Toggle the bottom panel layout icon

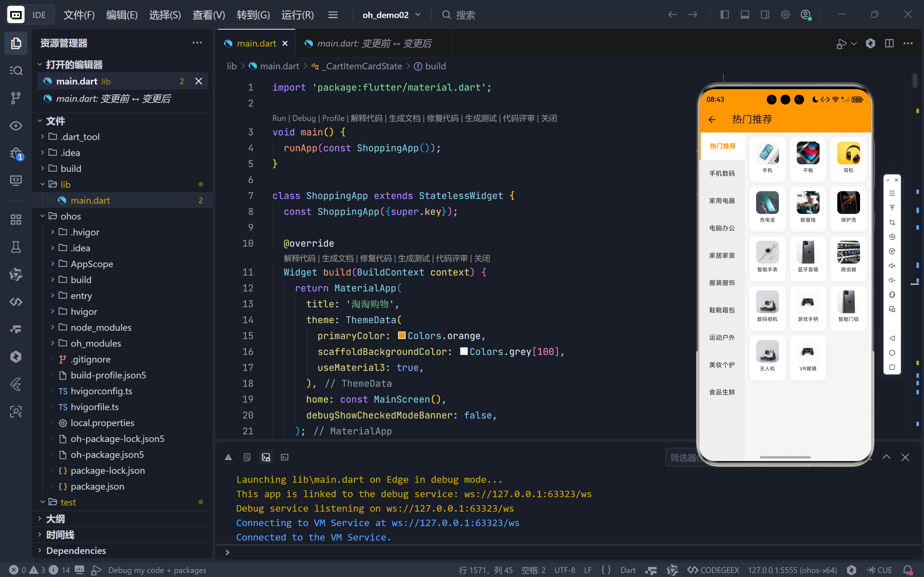(744, 15)
